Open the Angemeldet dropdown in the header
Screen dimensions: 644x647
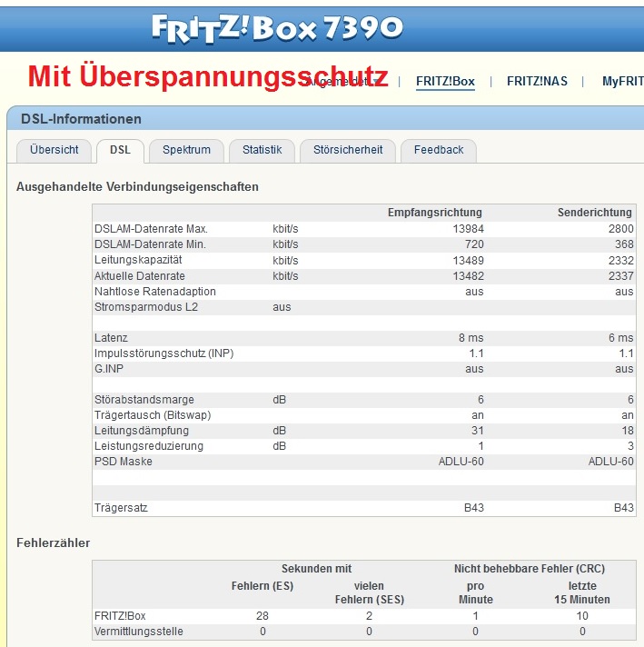344,81
